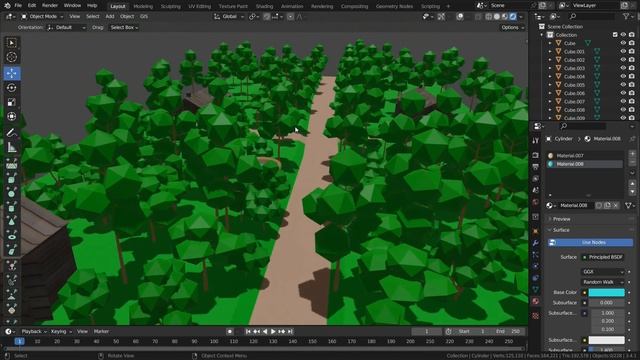Viewport: 640px width, 360px height.
Task: Disable Cube.007 in renders camera icon
Action: (632, 102)
